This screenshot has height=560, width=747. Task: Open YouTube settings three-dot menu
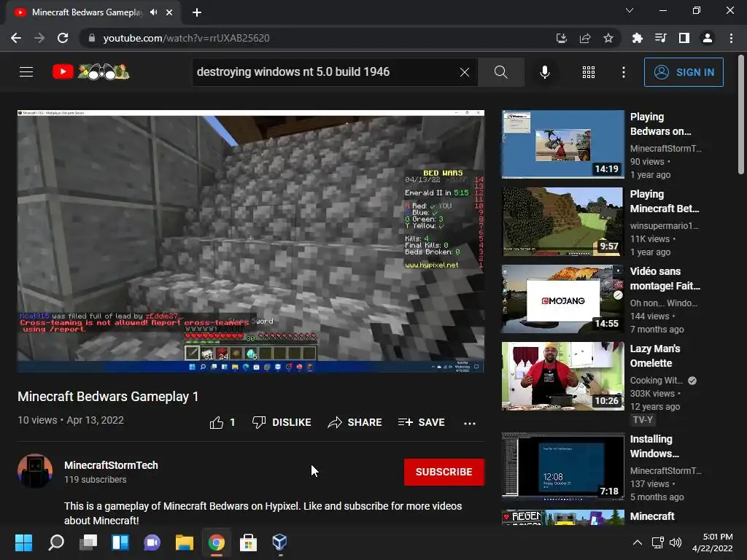624,72
